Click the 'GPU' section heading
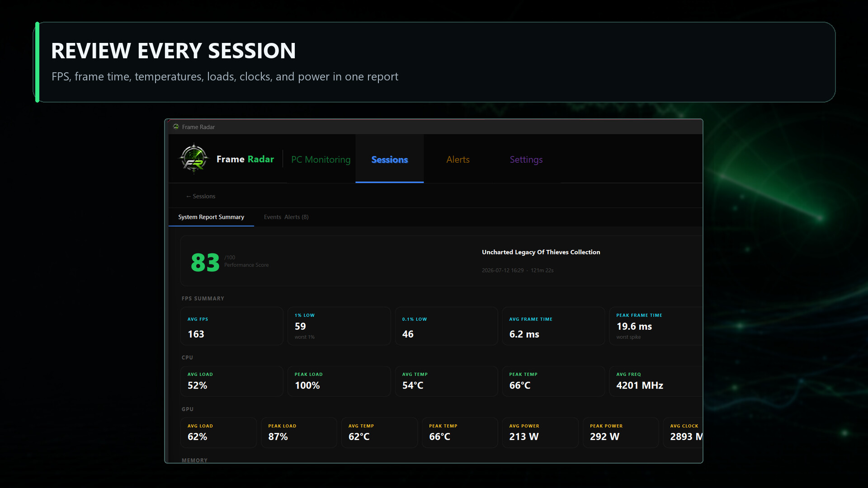This screenshot has height=488, width=868. pyautogui.click(x=188, y=409)
